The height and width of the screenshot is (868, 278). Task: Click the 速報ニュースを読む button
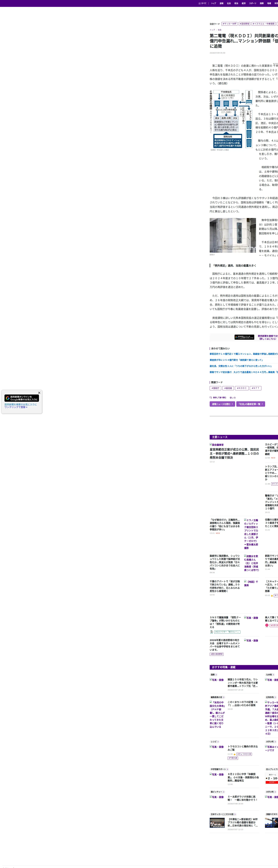222,404
